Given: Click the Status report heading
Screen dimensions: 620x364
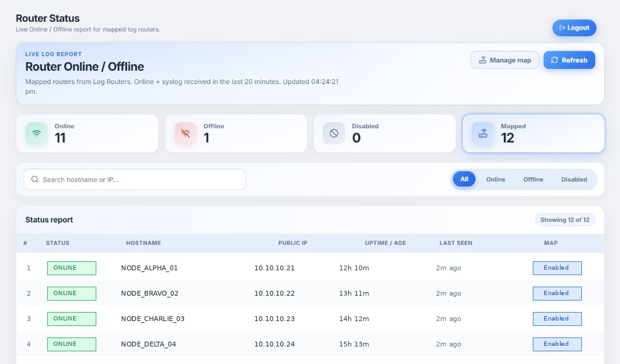Looking at the screenshot, I should (x=49, y=220).
